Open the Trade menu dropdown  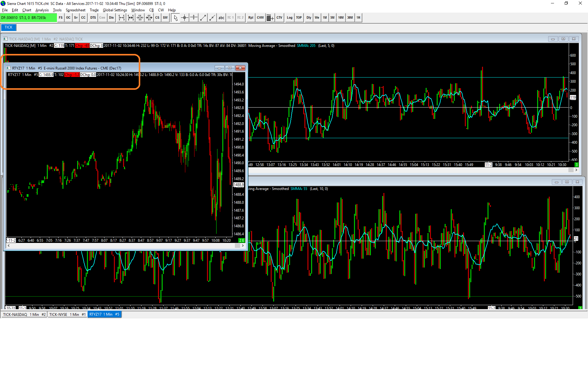click(94, 10)
